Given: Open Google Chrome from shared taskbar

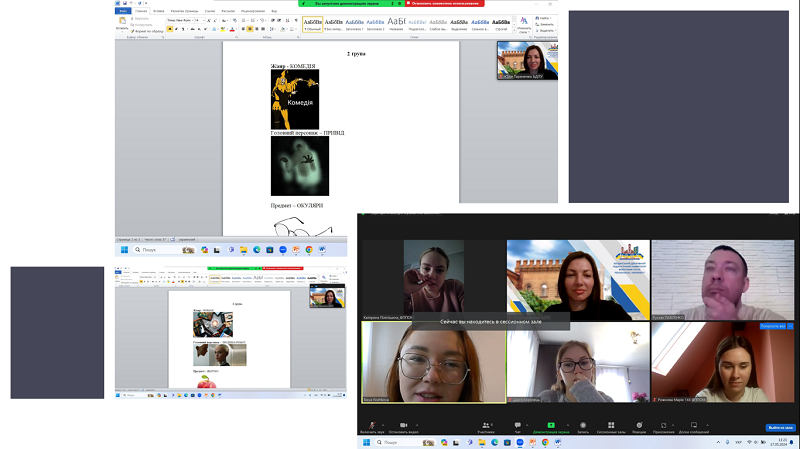Looking at the screenshot, I should [x=309, y=249].
